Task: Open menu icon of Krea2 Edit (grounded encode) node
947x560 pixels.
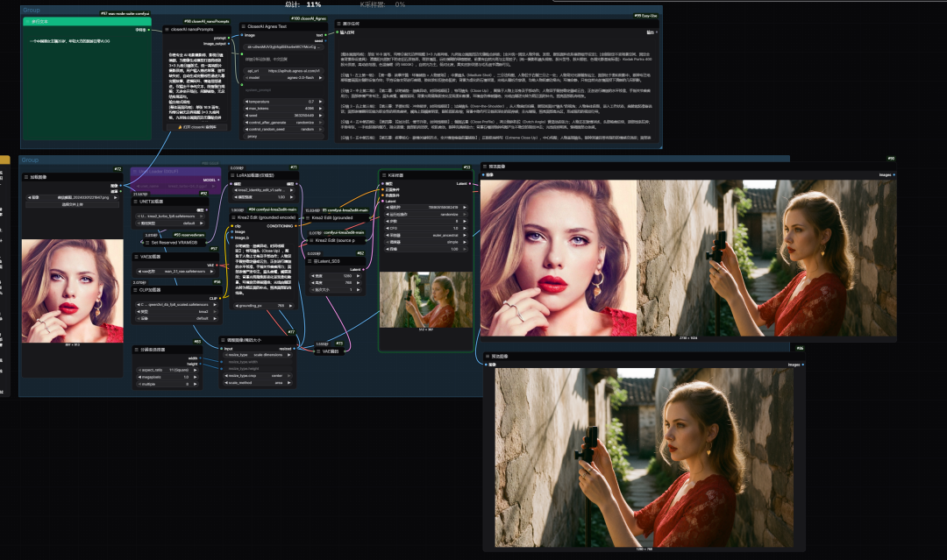Action: (233, 217)
